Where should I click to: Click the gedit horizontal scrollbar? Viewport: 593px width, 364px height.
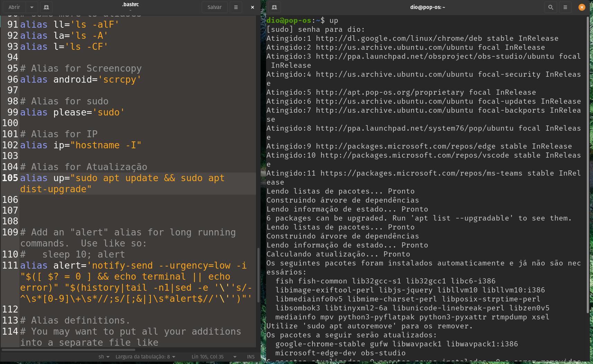click(x=69, y=349)
